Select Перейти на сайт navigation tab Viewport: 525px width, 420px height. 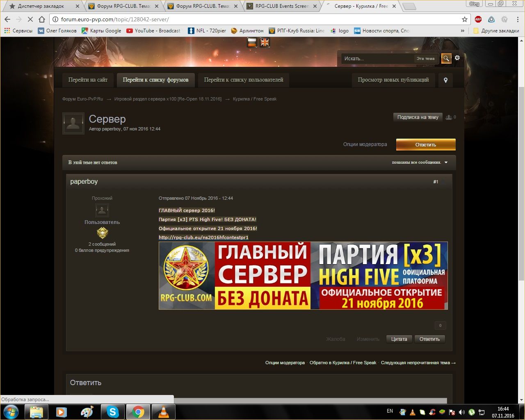tap(88, 80)
